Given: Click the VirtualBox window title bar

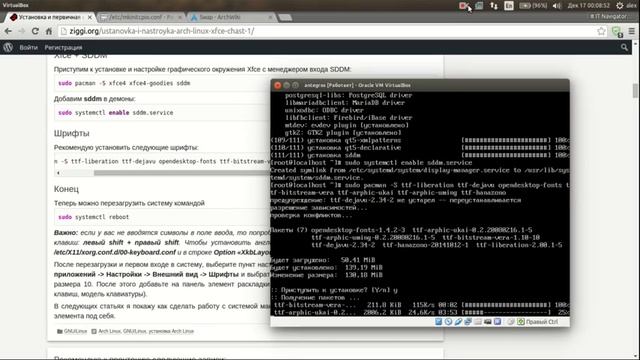Looking at the screenshot, I should click(420, 85).
